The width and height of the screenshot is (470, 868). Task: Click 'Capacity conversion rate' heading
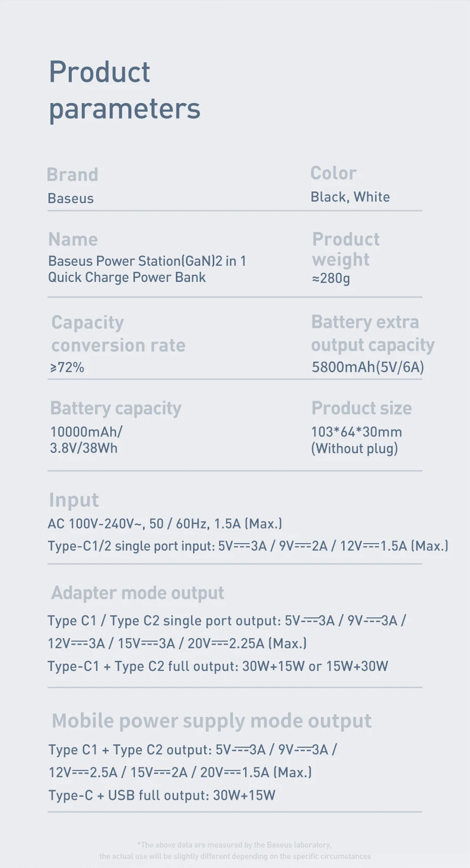(x=118, y=334)
